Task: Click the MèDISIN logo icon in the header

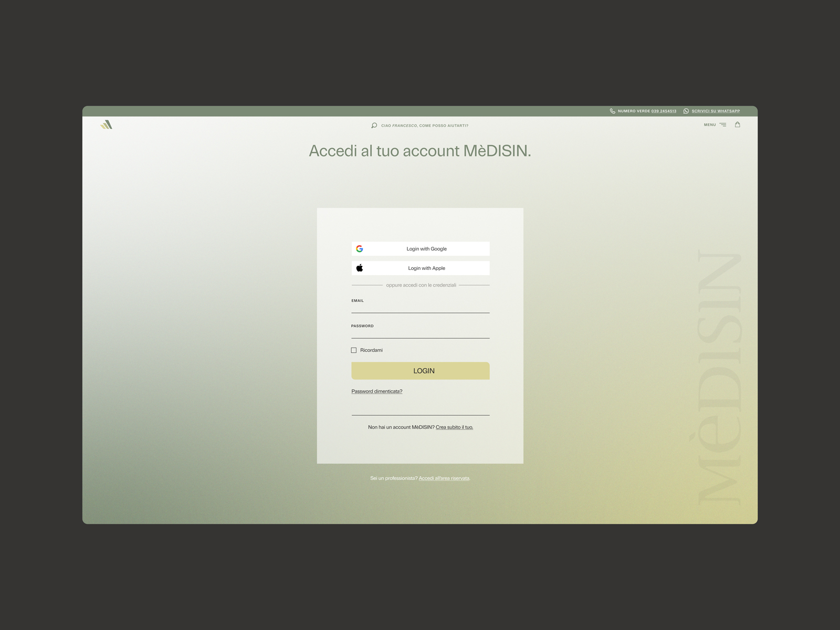Action: 106,124
